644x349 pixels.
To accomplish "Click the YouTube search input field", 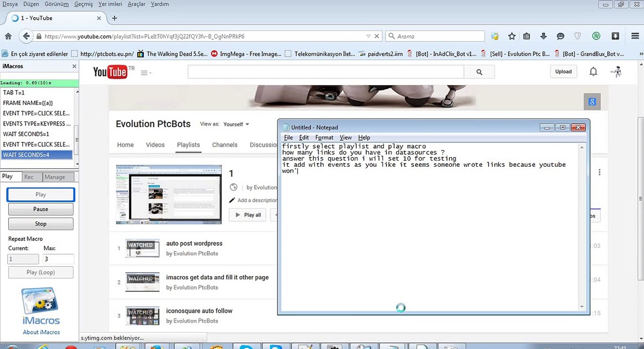I will [x=326, y=72].
